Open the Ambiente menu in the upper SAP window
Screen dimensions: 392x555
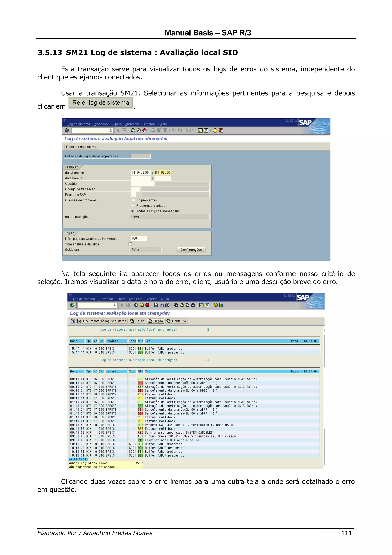(132, 124)
